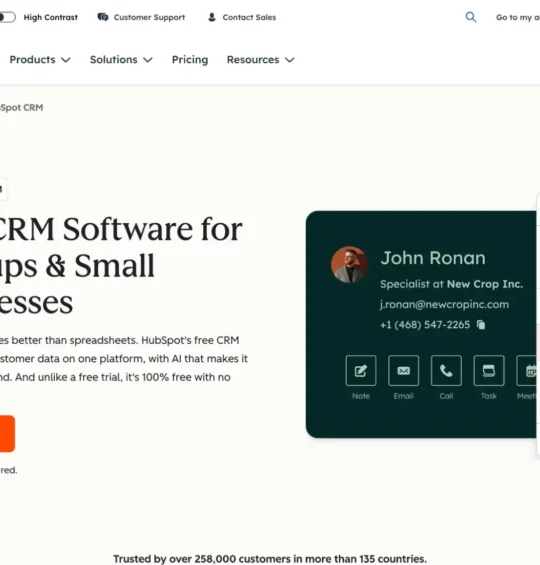
Task: Expand the Solutions menu
Action: click(121, 59)
